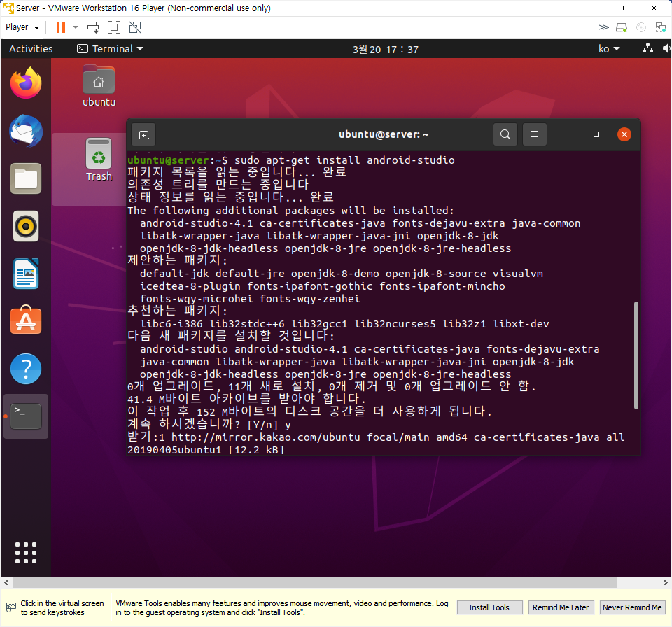Image resolution: width=672 pixels, height=627 pixels.
Task: Expand the power options arrow beside pause
Action: 76,27
